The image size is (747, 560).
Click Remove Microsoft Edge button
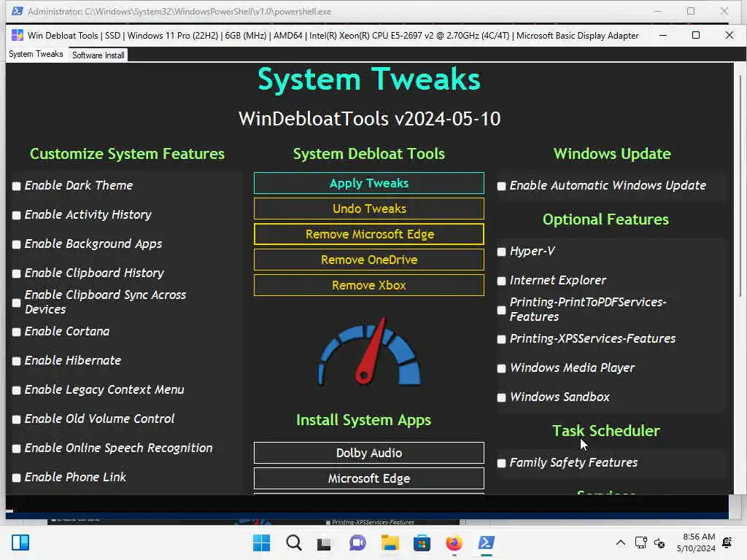pos(368,234)
